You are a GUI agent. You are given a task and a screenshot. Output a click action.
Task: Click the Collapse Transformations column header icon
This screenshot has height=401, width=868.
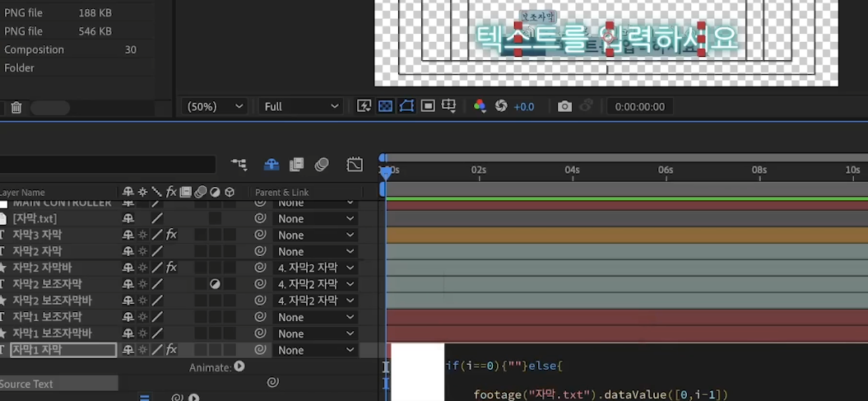tap(143, 192)
